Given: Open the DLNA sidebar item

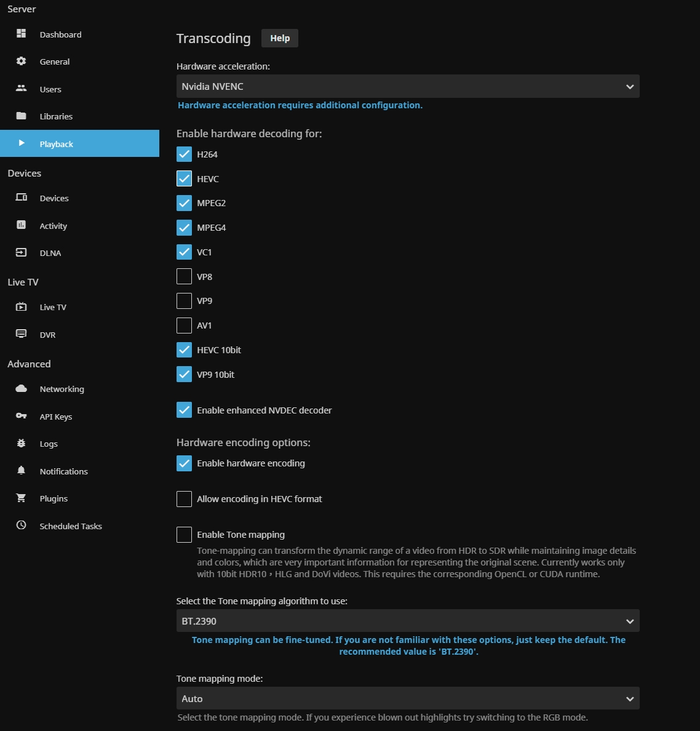Looking at the screenshot, I should (50, 253).
